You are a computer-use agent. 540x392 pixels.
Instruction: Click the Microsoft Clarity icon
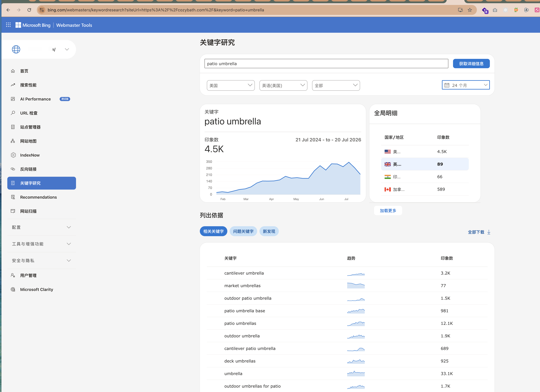point(13,289)
